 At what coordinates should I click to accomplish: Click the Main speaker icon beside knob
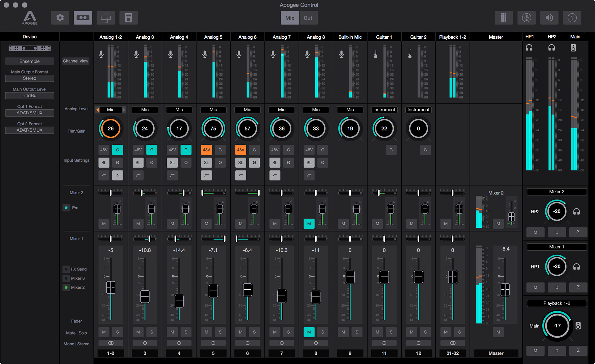578,326
